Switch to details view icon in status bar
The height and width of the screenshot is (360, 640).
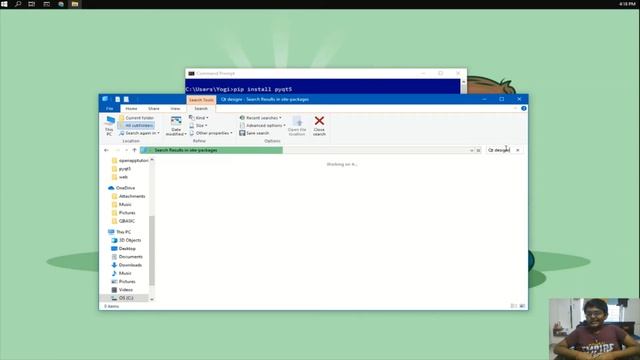514,306
